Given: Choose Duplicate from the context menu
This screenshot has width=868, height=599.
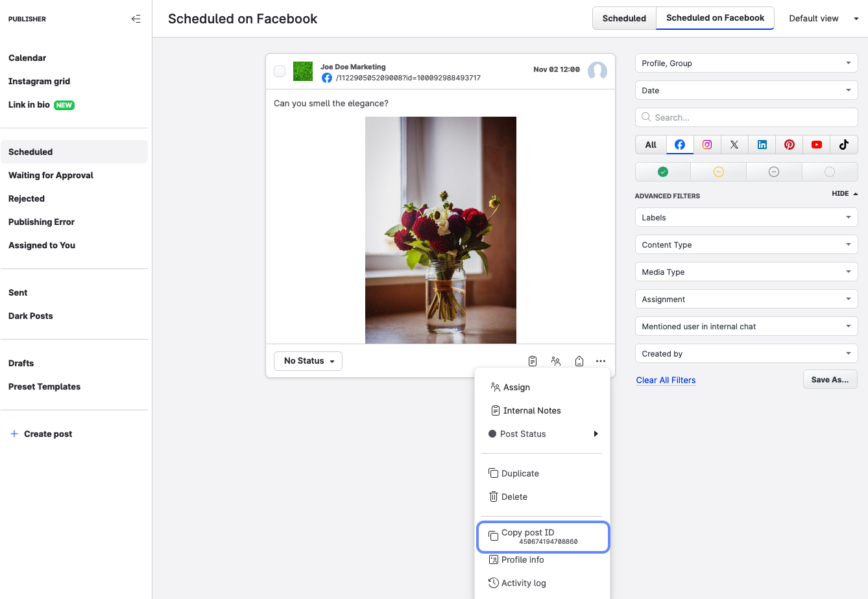Looking at the screenshot, I should pos(520,473).
